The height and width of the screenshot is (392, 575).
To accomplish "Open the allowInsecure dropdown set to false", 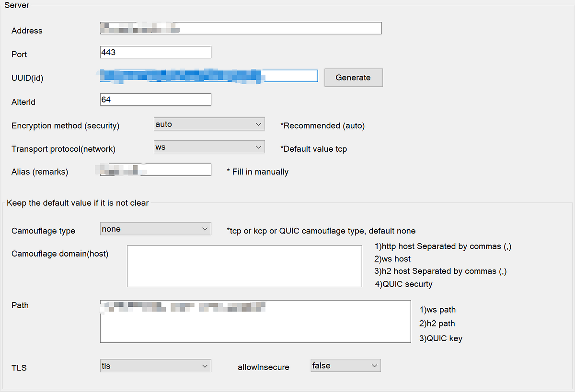I will (345, 366).
